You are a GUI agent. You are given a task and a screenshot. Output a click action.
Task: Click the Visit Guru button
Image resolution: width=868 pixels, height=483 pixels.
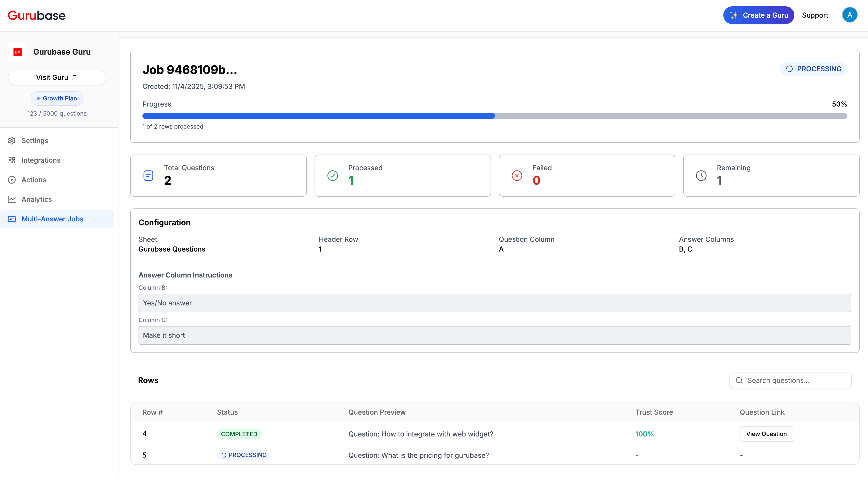click(x=57, y=78)
